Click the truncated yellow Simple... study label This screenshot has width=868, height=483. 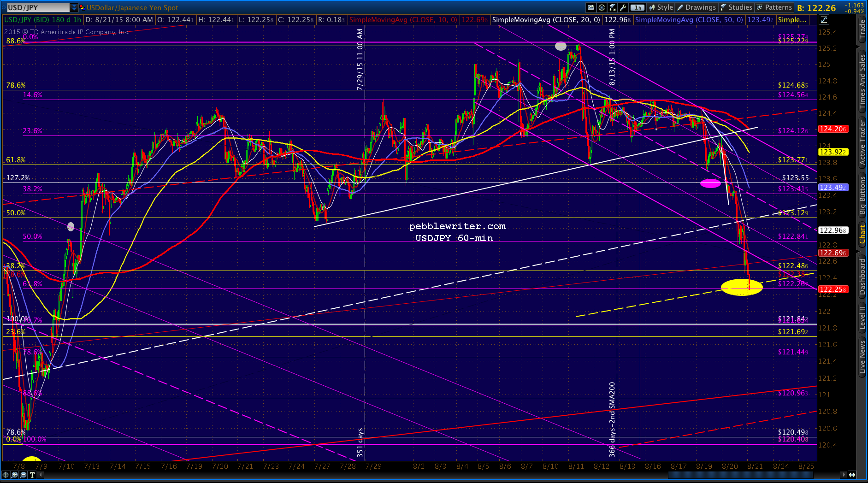pyautogui.click(x=792, y=19)
